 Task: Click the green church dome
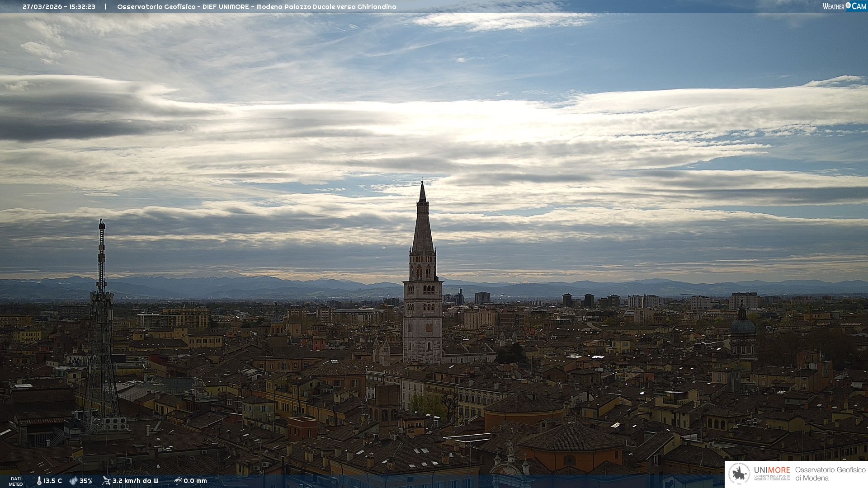tap(742, 326)
